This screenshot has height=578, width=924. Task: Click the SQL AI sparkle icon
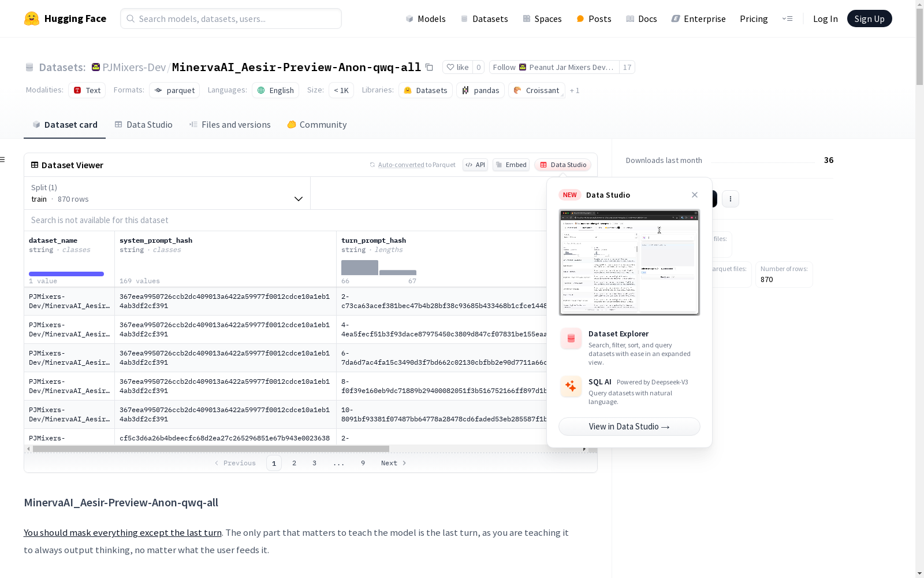pos(571,387)
